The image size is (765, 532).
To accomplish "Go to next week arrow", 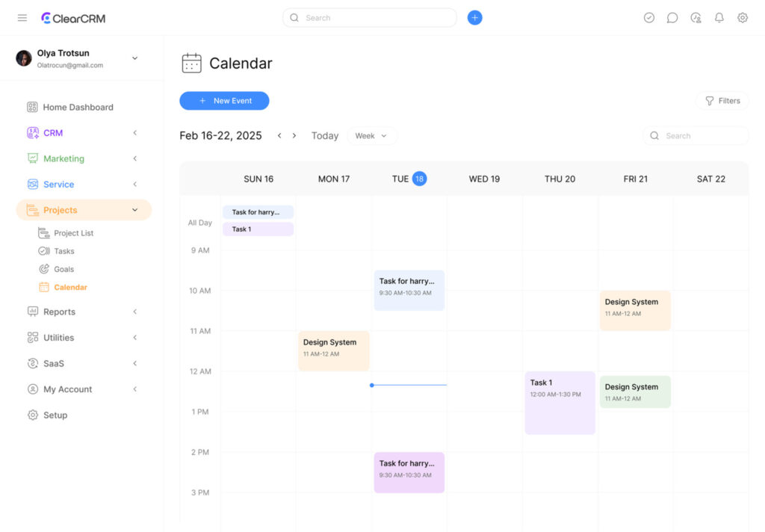I will click(x=294, y=136).
